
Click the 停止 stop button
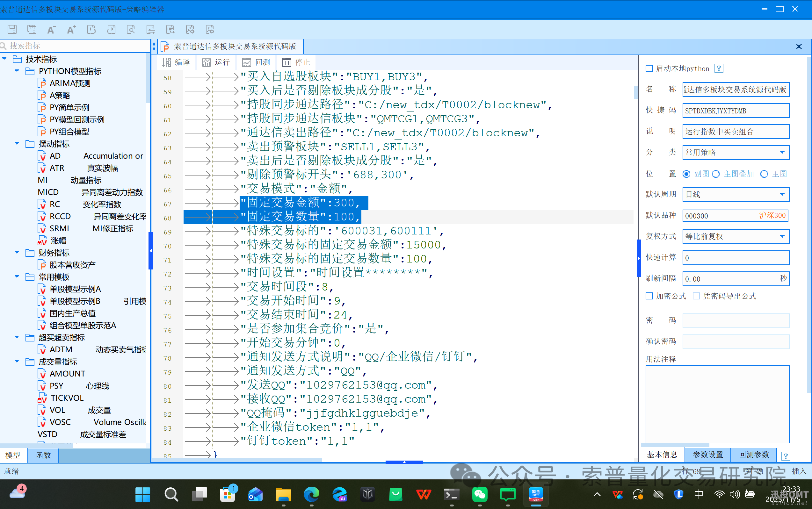(x=296, y=62)
